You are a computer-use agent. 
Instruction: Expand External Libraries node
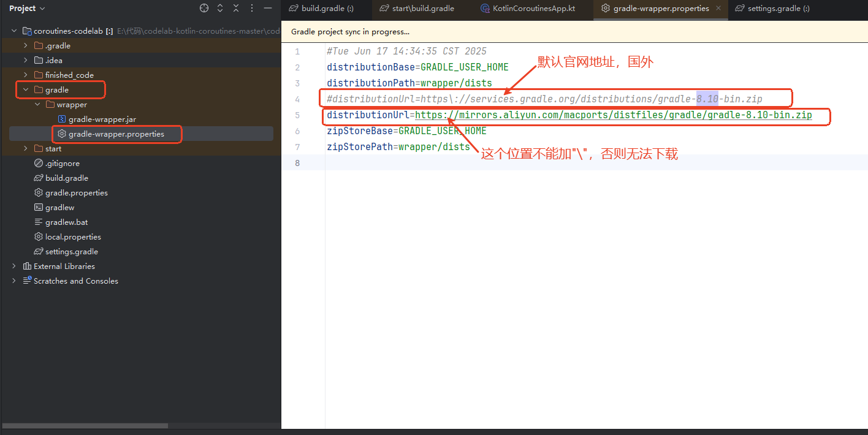pos(14,266)
